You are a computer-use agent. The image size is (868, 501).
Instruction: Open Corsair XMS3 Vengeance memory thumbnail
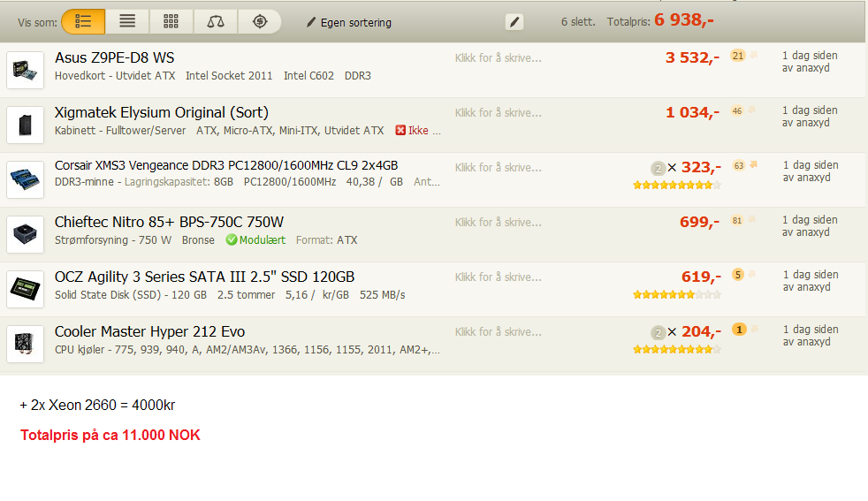25,180
